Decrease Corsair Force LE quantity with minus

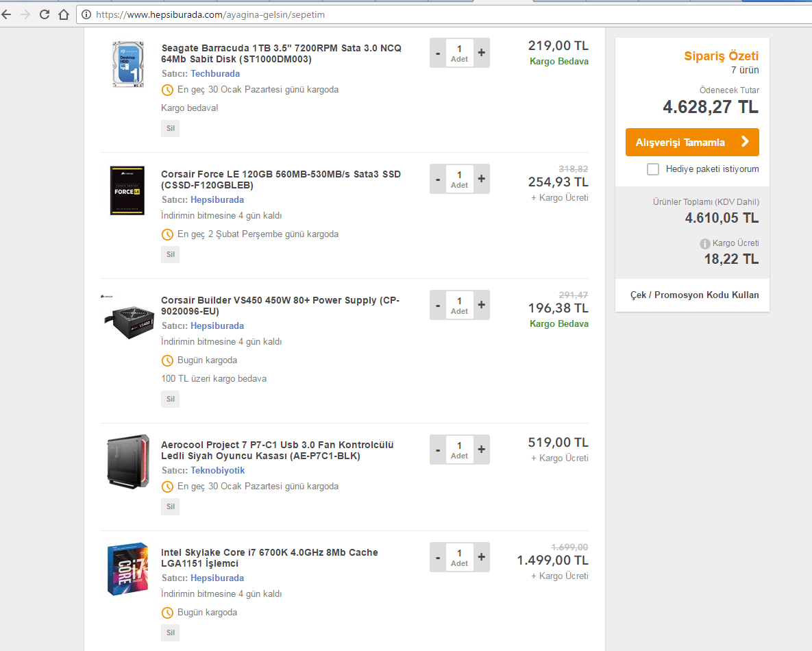(438, 179)
